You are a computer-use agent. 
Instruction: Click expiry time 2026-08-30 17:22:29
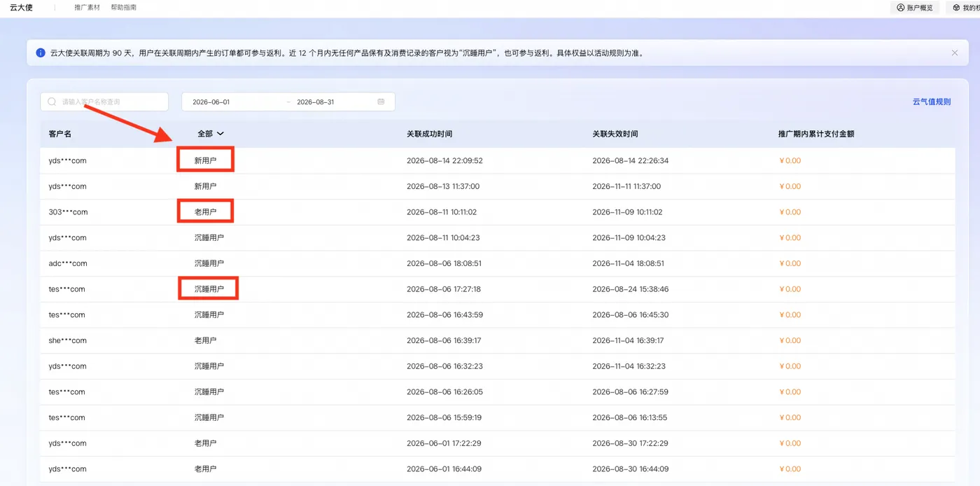[x=629, y=443]
